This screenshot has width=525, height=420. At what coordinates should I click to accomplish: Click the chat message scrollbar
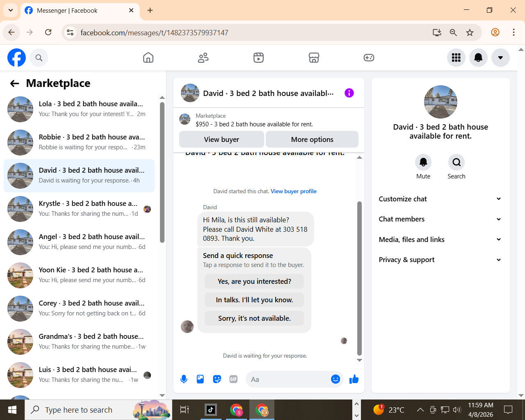coord(359,278)
